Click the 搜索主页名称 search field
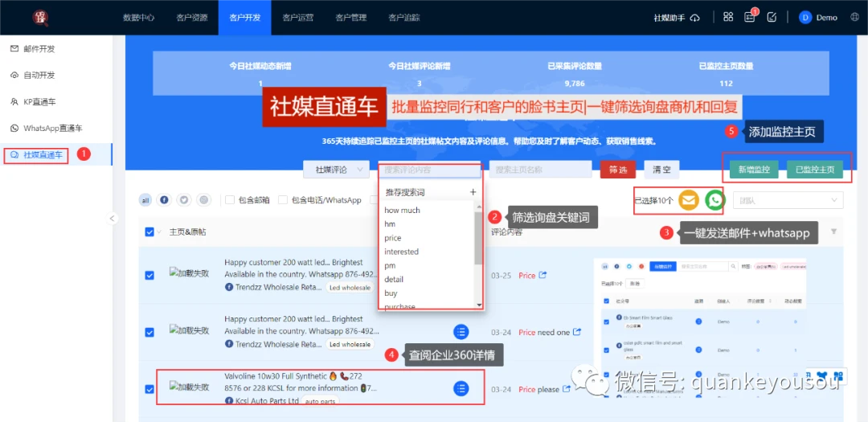 coord(540,170)
